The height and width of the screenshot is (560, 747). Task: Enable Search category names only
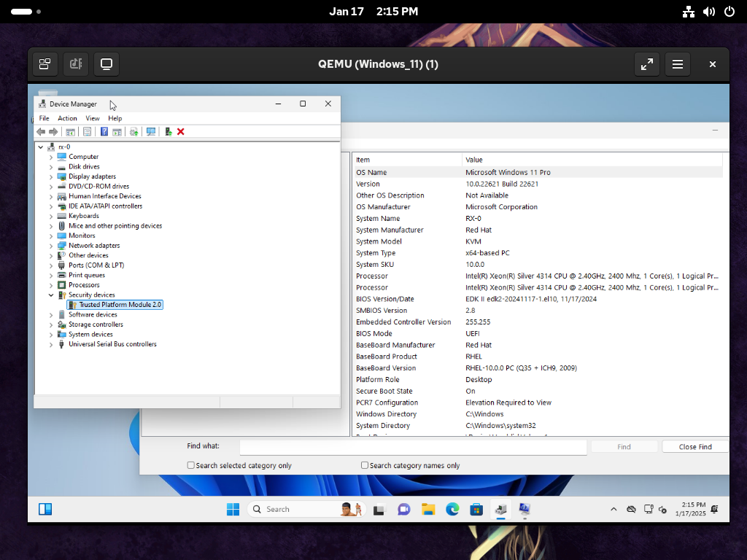point(363,464)
